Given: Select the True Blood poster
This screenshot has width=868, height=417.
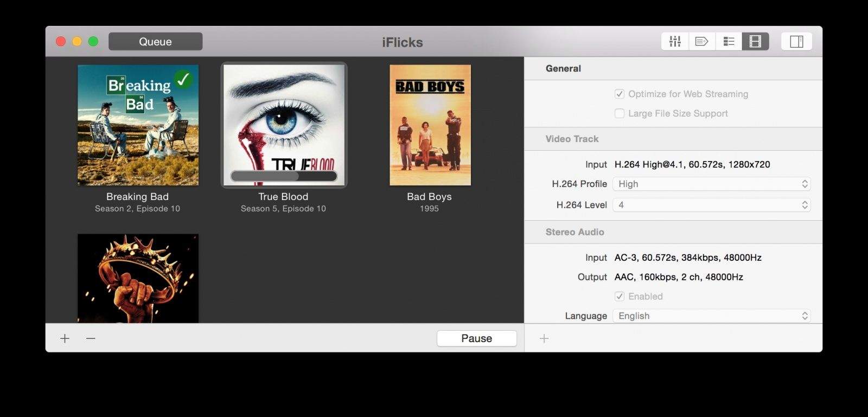Looking at the screenshot, I should point(284,125).
